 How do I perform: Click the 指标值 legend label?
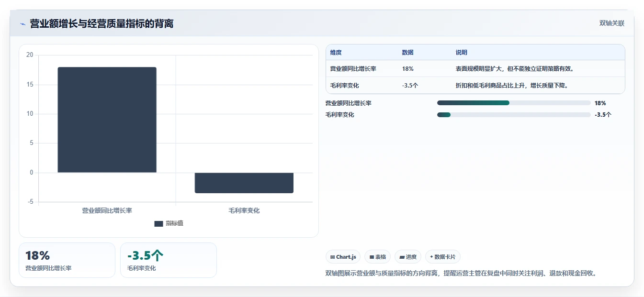tap(174, 224)
